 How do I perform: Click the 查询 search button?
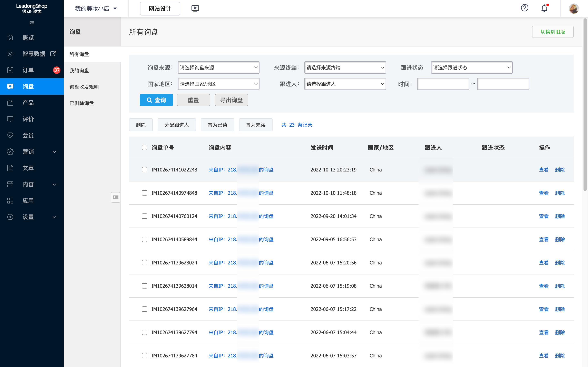click(x=156, y=100)
